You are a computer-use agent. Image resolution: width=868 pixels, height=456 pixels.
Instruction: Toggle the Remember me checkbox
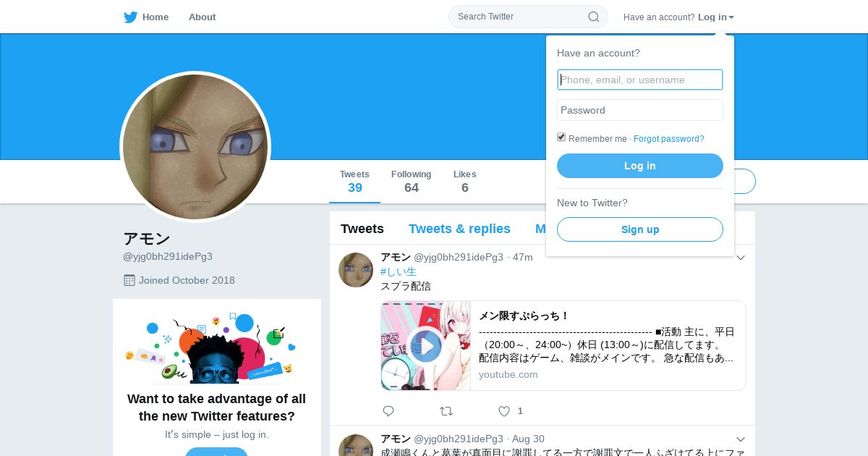point(561,138)
